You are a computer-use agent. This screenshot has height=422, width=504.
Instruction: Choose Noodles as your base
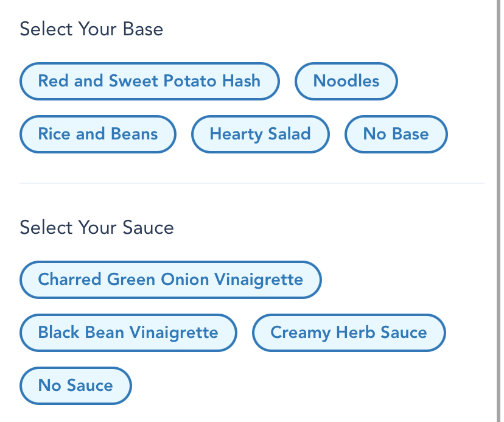[x=346, y=81]
